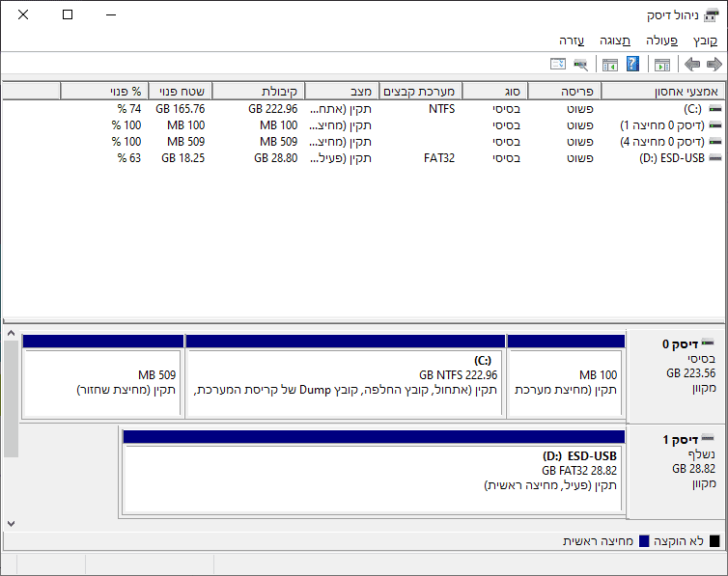Sort by שטח פנוי column header
Image resolution: width=728 pixels, height=576 pixels.
pyautogui.click(x=181, y=92)
